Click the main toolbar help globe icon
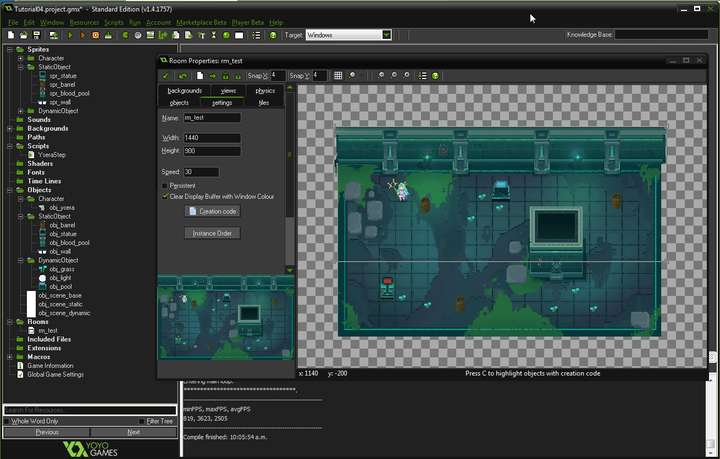Viewport: 720px width, 459px height. click(273, 35)
